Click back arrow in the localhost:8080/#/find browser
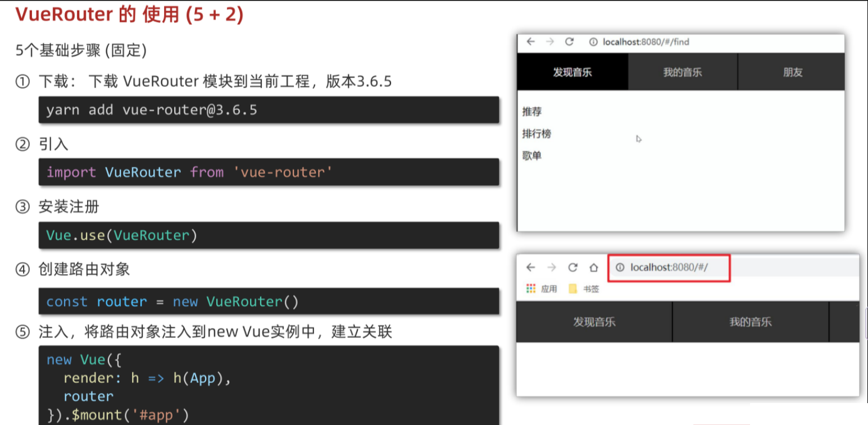The image size is (868, 425). tap(530, 42)
